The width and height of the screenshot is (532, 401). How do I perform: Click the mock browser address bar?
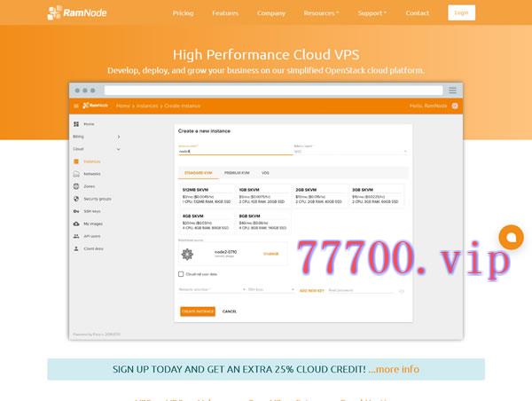tap(273, 90)
